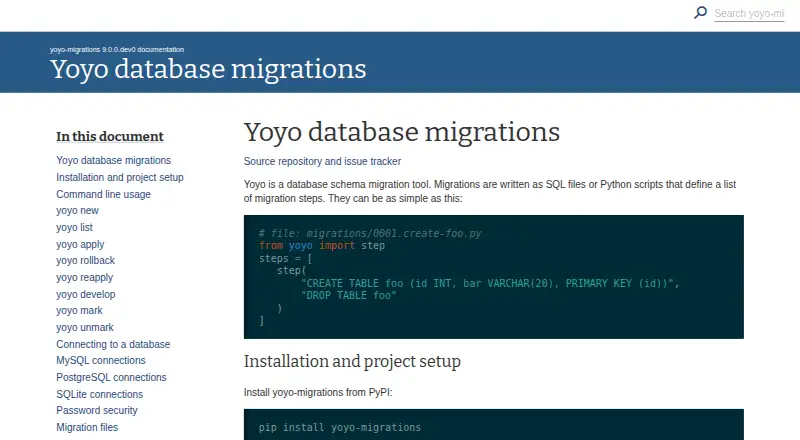Click the In this document heading
800x440 pixels.
tap(110, 137)
